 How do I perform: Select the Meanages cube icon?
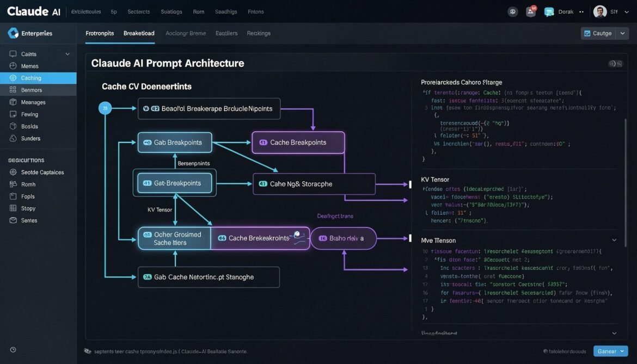13,102
